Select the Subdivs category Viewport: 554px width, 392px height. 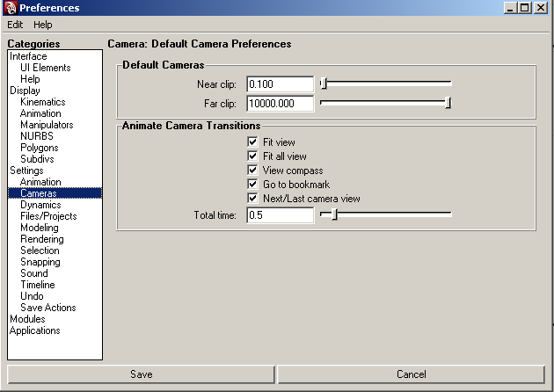pos(37,159)
